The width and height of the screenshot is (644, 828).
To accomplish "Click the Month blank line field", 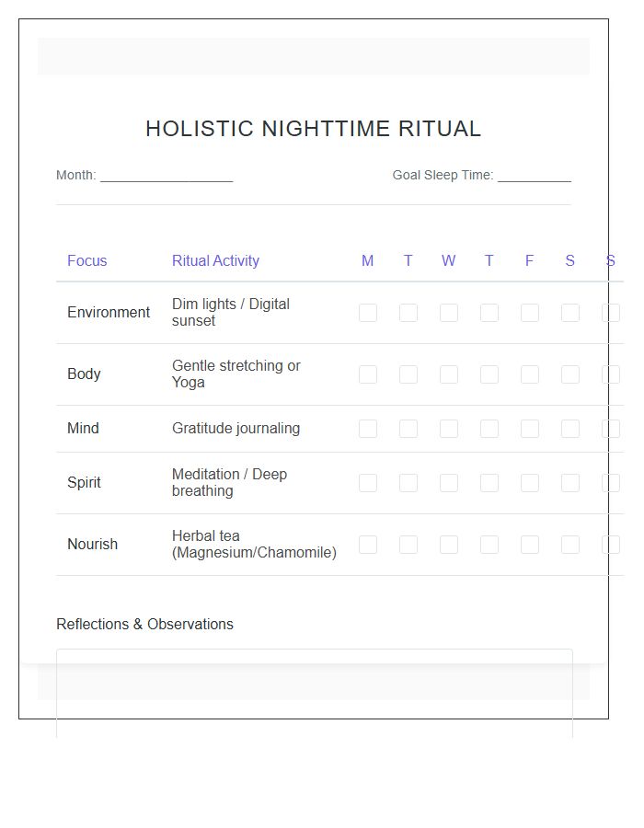I will 167,176.
